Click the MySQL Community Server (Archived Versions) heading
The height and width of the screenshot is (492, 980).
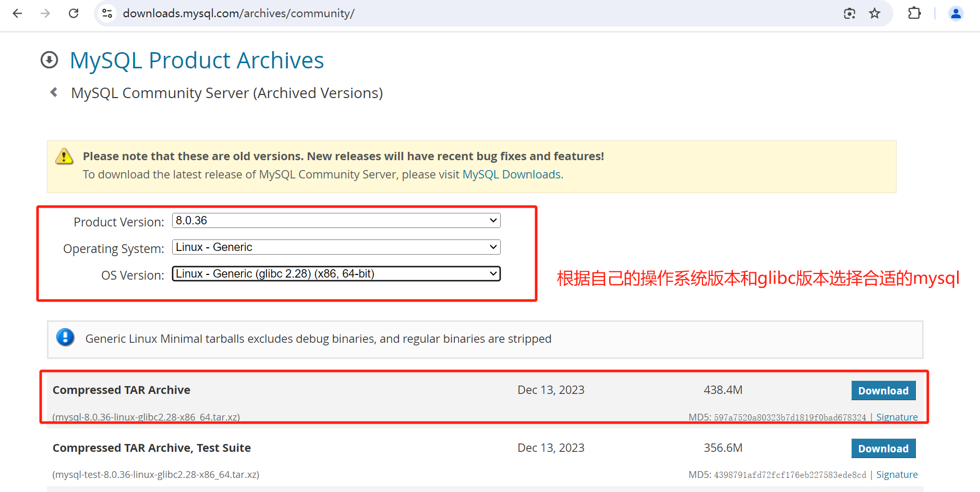coord(227,93)
